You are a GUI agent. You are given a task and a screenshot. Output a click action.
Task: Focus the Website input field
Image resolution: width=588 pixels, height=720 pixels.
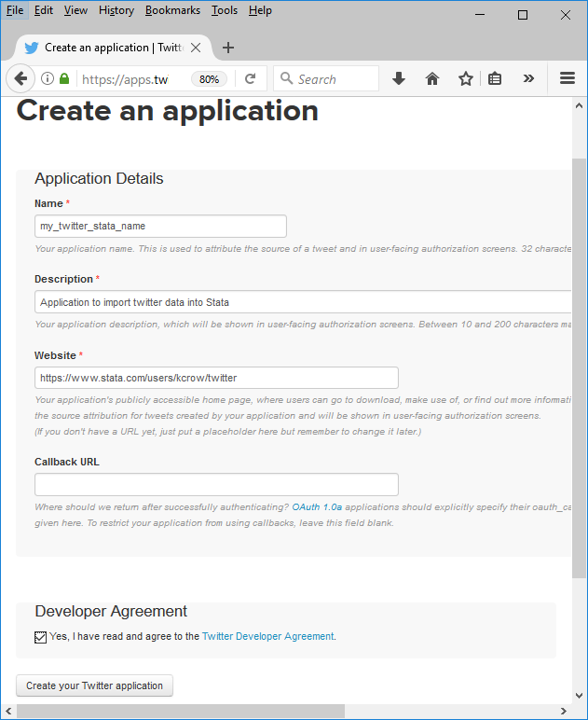point(216,378)
